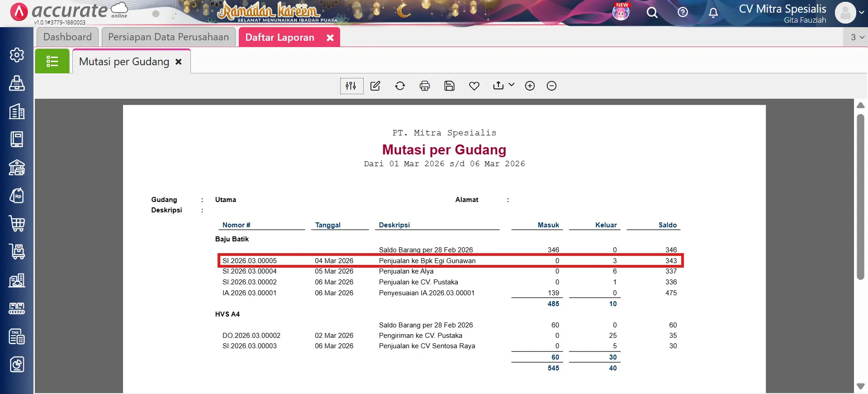Screen dimensions: 868x394
Task: Open the search magnifier in header
Action: 652,13
